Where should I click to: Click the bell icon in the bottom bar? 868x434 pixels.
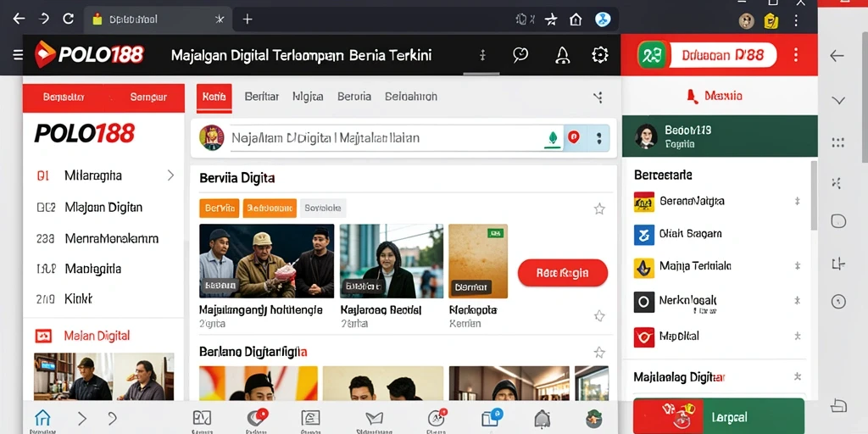click(542, 420)
